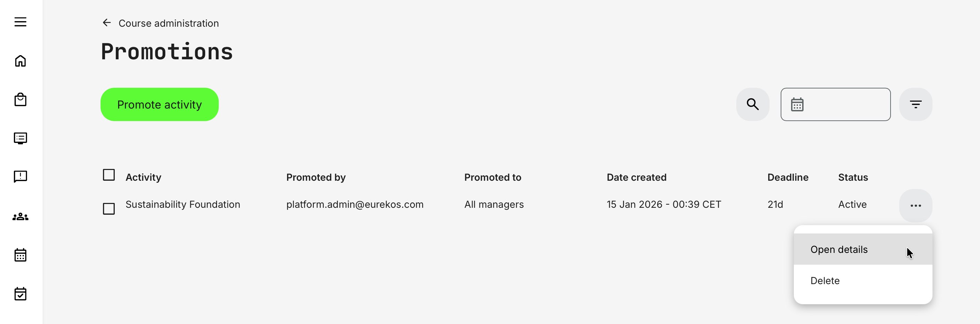Sort by the Activity column header
The image size is (980, 324).
click(x=144, y=177)
